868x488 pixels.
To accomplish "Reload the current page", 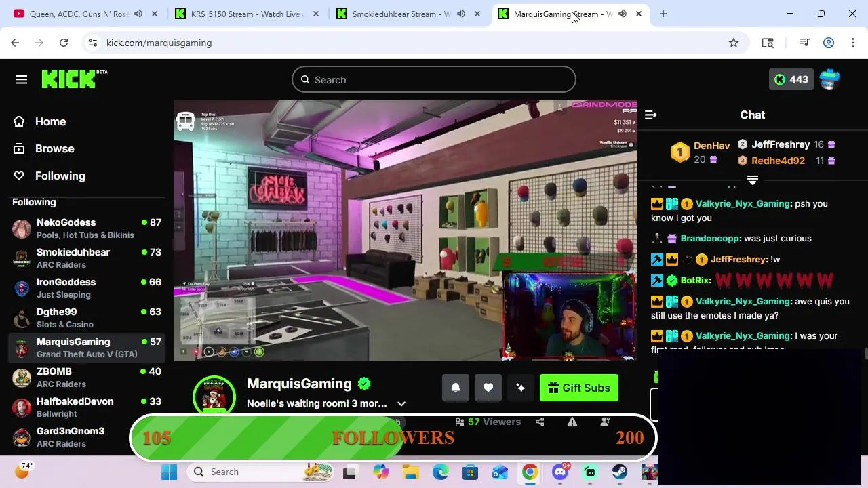I will [x=64, y=43].
